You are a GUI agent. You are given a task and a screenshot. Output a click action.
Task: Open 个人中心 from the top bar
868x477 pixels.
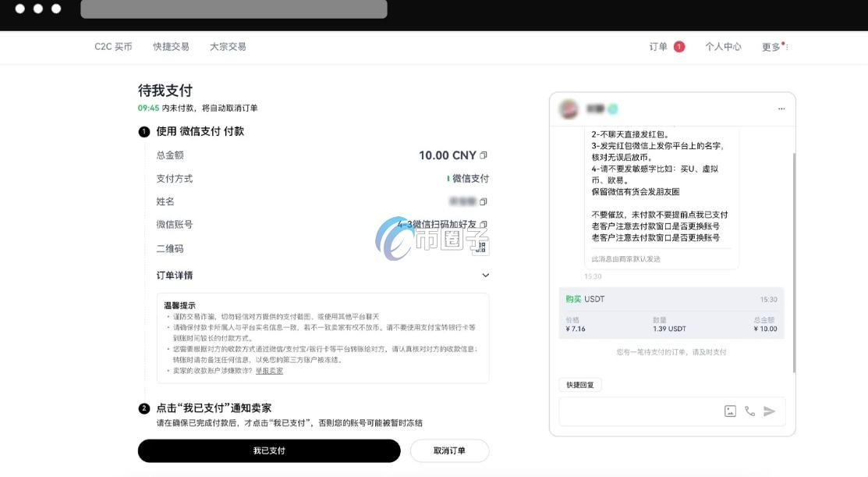tap(724, 46)
